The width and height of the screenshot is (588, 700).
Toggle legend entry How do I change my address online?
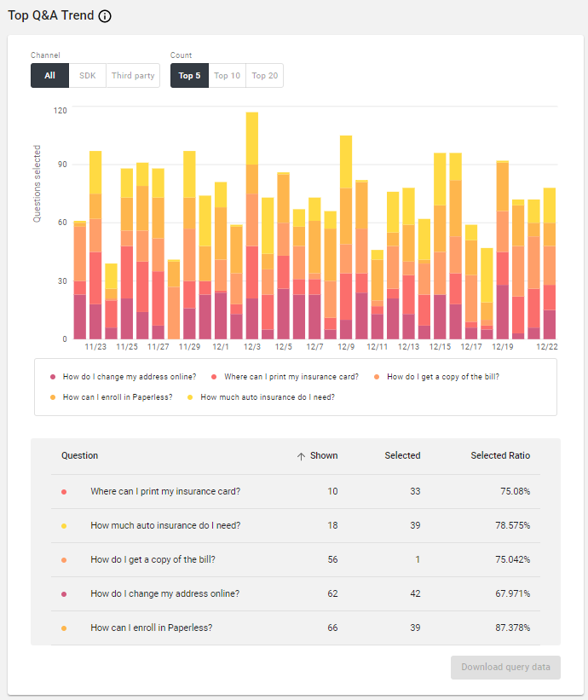(124, 377)
